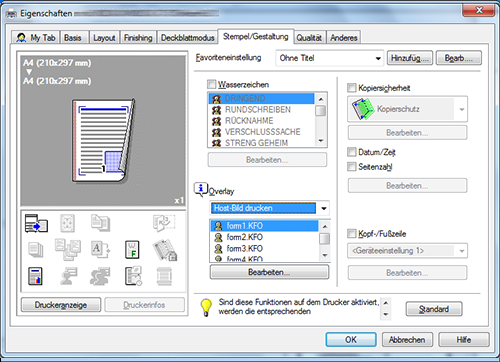This screenshot has height=362, width=500.
Task: Click the user icon on My Tab
Action: click(x=21, y=38)
